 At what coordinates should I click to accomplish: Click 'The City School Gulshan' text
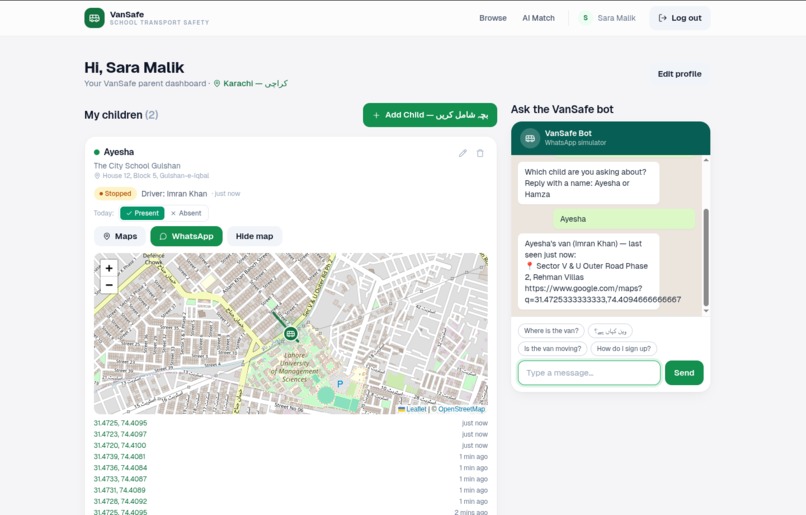137,165
